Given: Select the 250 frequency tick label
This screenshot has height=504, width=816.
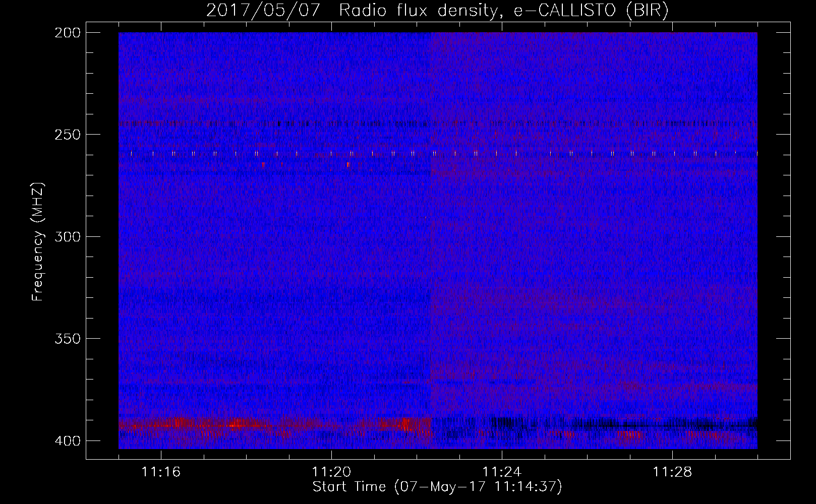Looking at the screenshot, I should click(x=67, y=135).
